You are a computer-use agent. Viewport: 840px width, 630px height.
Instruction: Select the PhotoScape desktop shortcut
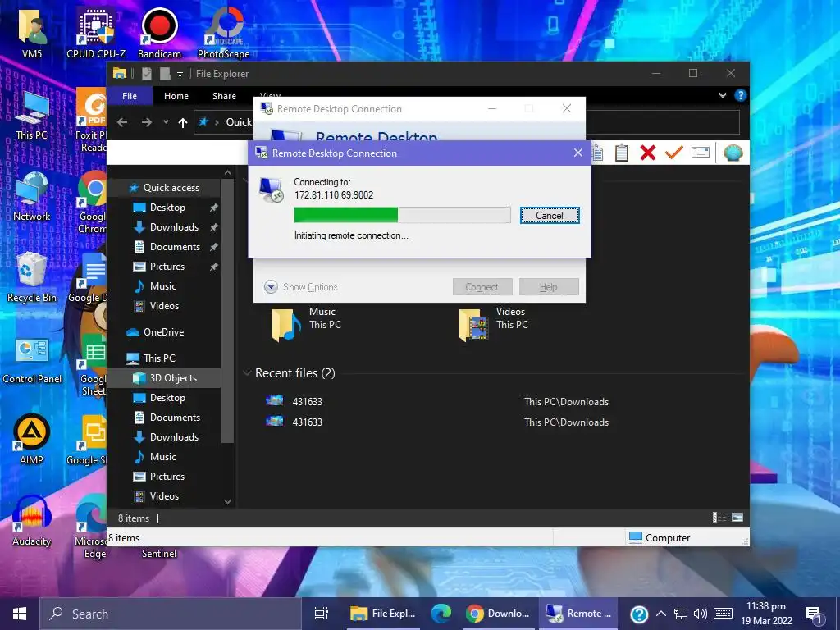(x=223, y=33)
